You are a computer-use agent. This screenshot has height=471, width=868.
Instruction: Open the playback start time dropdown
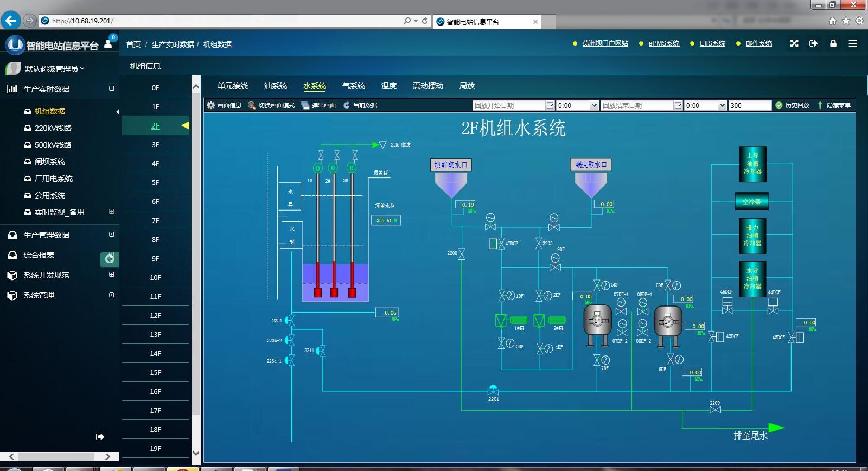(x=594, y=105)
